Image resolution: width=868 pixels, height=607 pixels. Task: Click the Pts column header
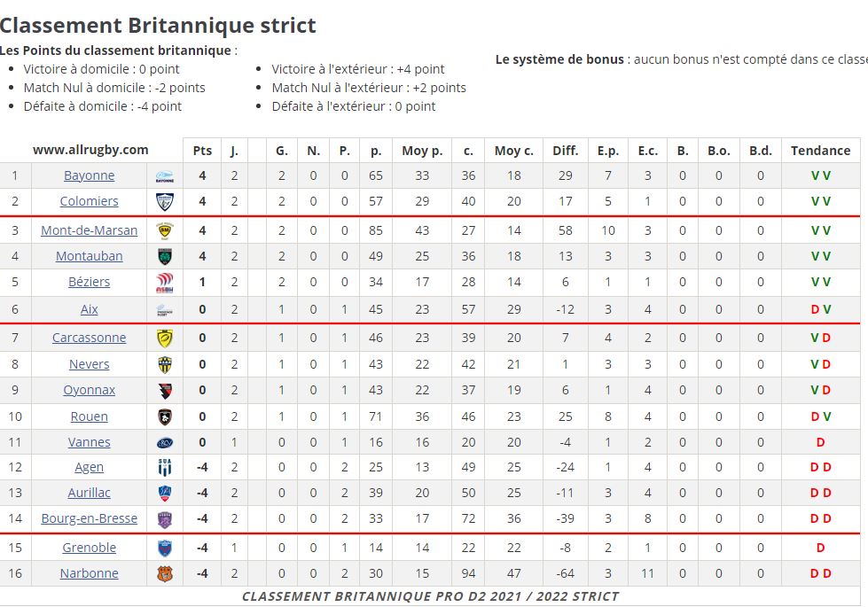202,151
